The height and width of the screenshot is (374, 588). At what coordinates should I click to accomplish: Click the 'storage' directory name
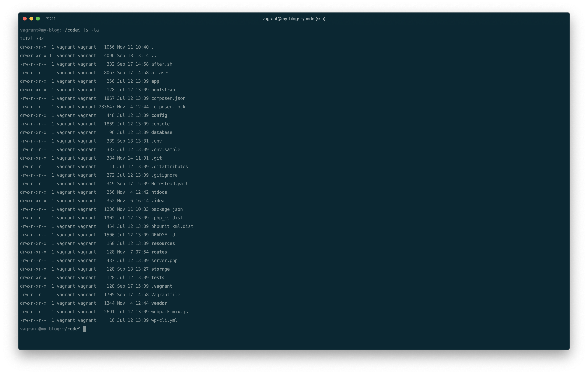[160, 269]
